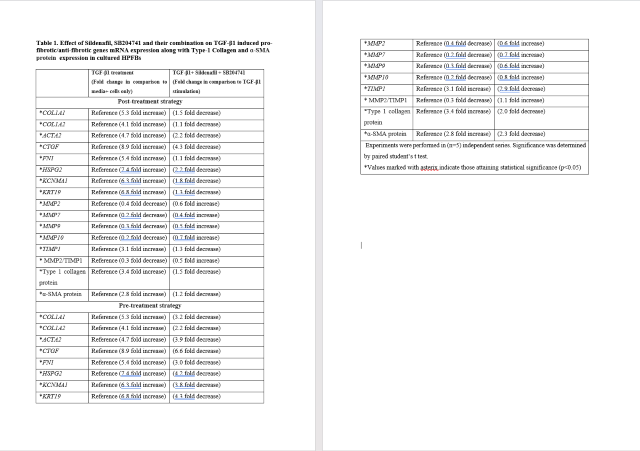
Task: Click '(0.6 fold increase)' in the MMP9 row
Action: 521,66
